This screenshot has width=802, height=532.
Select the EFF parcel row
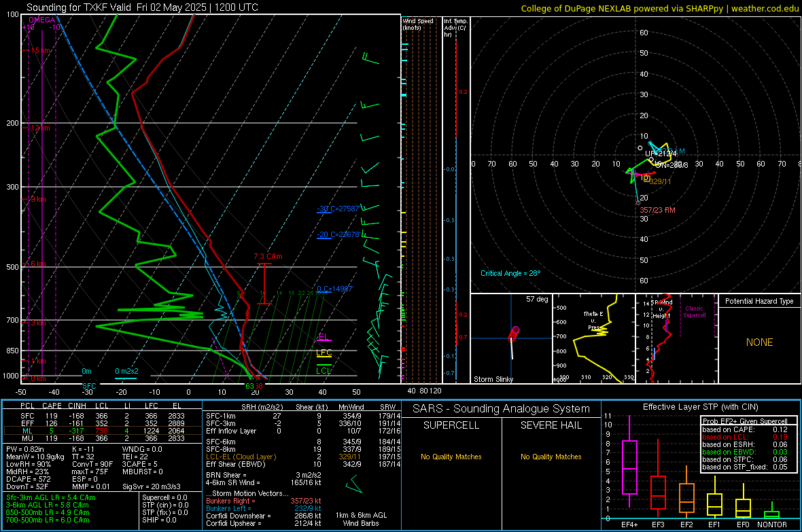coord(101,423)
